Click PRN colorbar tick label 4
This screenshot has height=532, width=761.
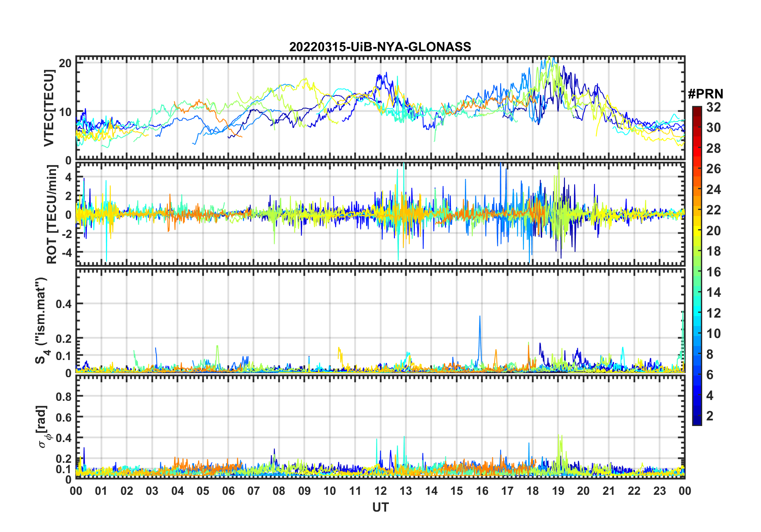[710, 396]
